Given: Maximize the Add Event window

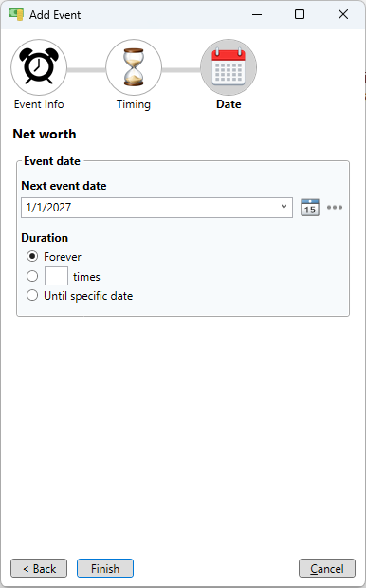Looking at the screenshot, I should tap(300, 14).
